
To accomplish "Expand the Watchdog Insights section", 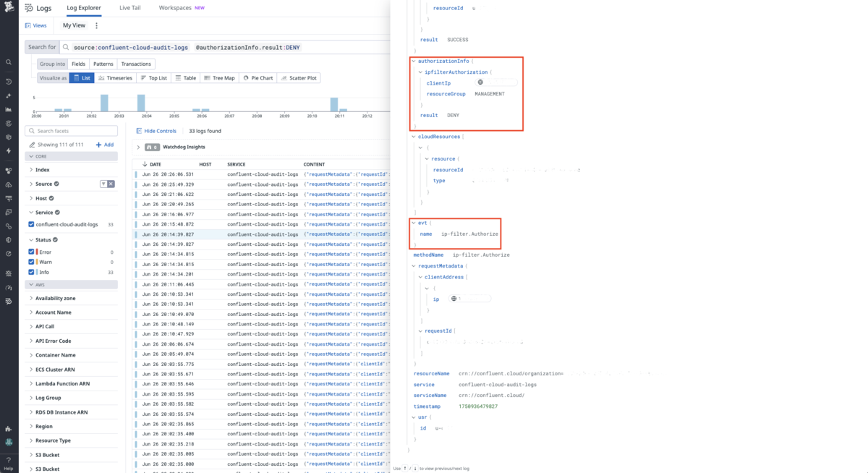I will [x=138, y=147].
